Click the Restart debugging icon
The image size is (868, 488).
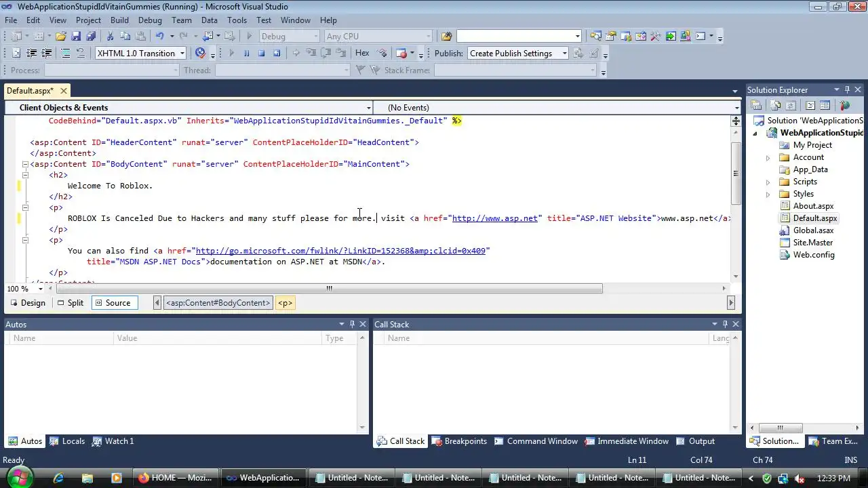(277, 53)
